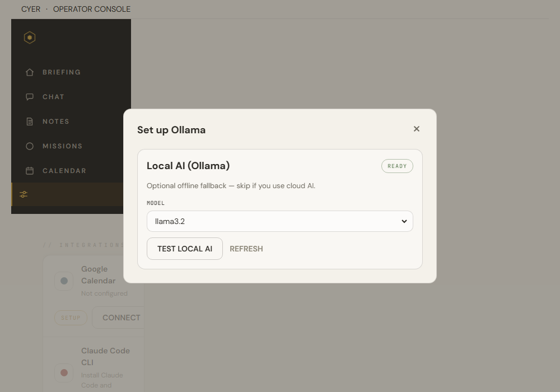Image resolution: width=560 pixels, height=392 pixels.
Task: Click the Calendar sidebar icon
Action: pos(30,171)
